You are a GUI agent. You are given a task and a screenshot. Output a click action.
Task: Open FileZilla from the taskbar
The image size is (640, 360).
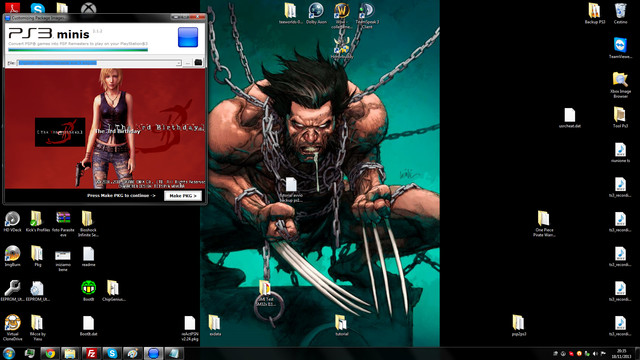[91, 353]
